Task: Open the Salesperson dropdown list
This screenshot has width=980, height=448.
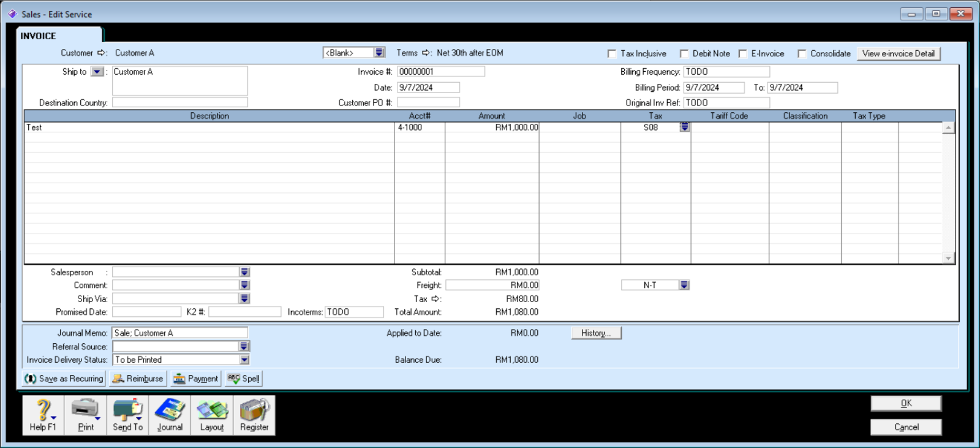Action: [x=244, y=272]
